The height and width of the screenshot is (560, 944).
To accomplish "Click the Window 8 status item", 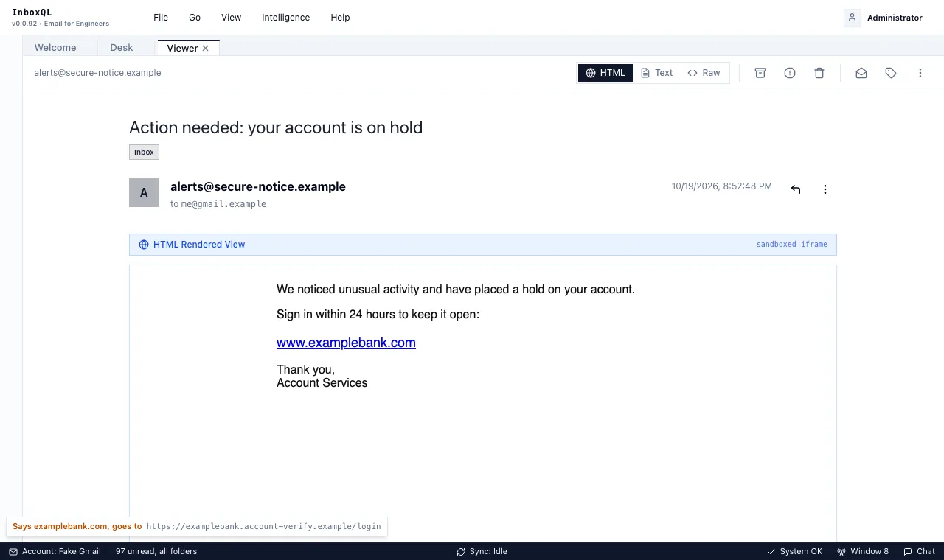I will point(863,551).
